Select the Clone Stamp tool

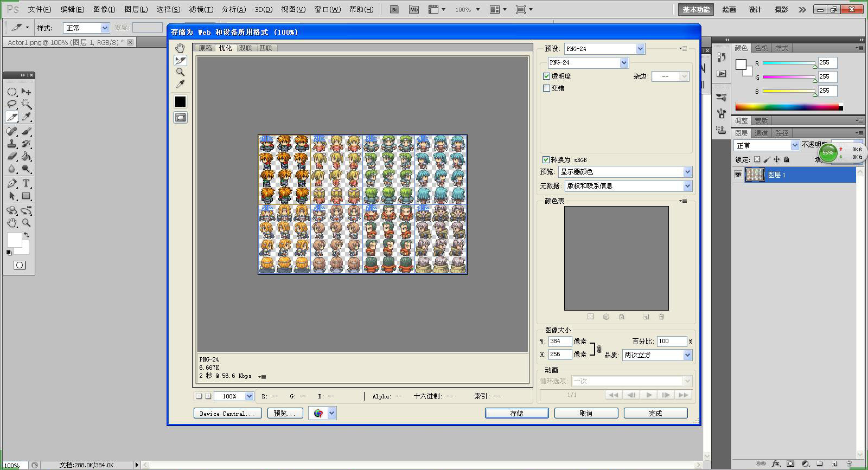12,144
